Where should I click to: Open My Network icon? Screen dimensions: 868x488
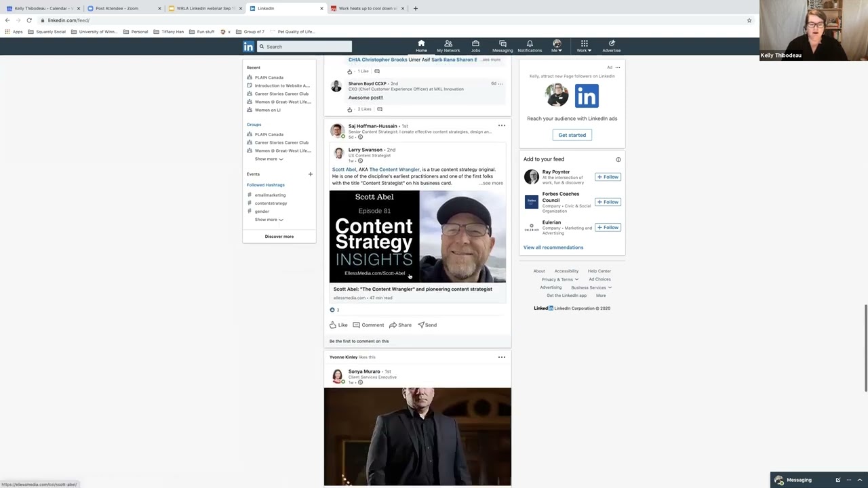pos(448,46)
